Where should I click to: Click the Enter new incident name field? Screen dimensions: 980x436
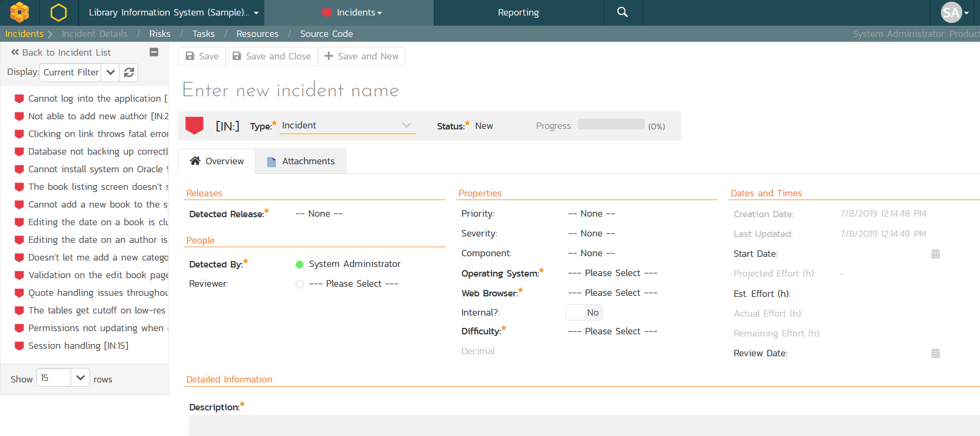(291, 90)
